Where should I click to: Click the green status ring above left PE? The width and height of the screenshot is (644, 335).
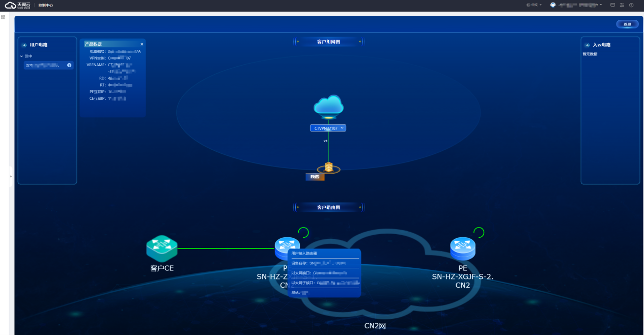(x=303, y=233)
